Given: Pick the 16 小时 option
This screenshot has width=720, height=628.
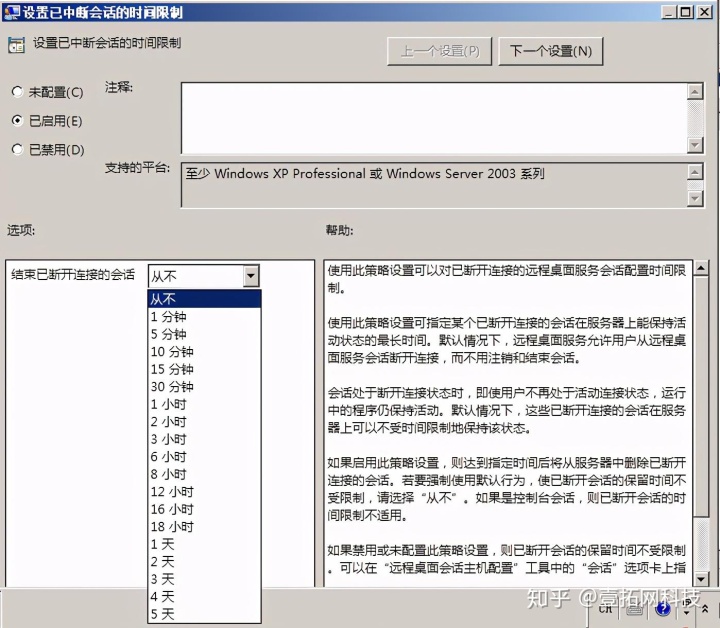Looking at the screenshot, I should click(x=204, y=509).
